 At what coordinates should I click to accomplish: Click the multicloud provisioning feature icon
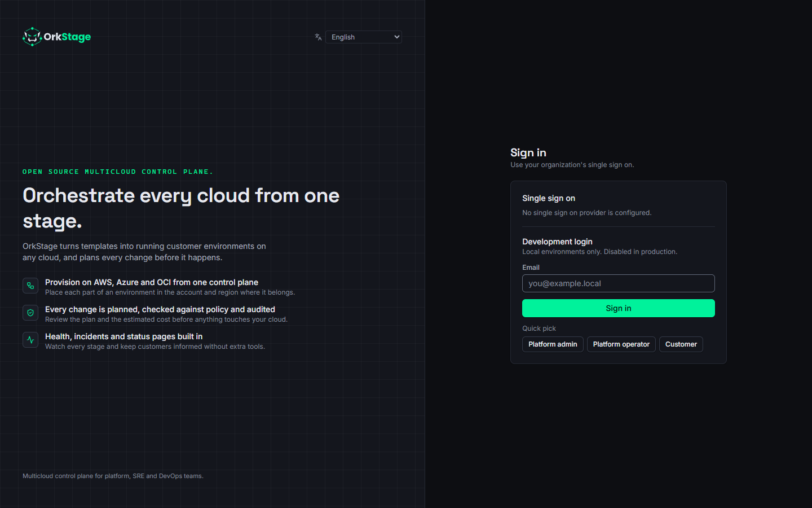[30, 286]
